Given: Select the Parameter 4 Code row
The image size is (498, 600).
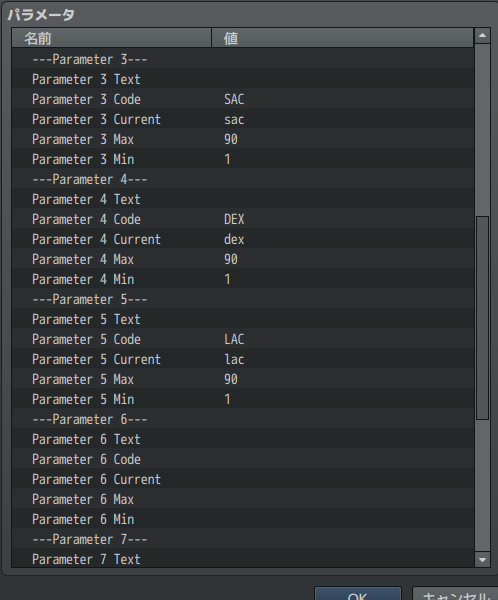Looking at the screenshot, I should (x=243, y=219).
